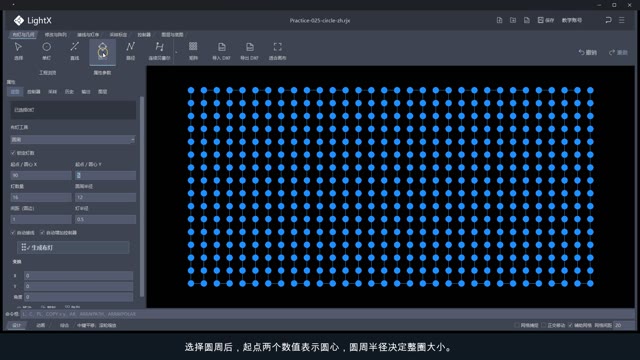Viewport: 640px width, 360px height.
Task: Expand the small arrow after continuous tool
Action: coord(176,52)
